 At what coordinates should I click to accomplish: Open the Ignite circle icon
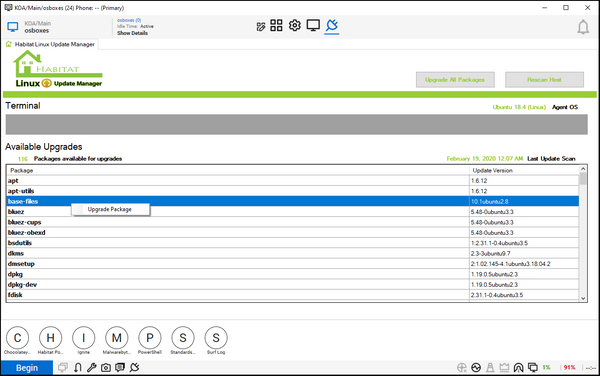click(x=83, y=338)
